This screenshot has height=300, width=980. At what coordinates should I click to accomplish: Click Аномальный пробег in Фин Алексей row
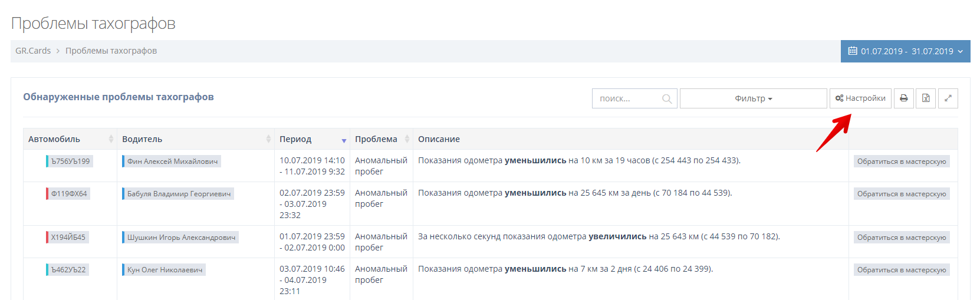(x=381, y=166)
